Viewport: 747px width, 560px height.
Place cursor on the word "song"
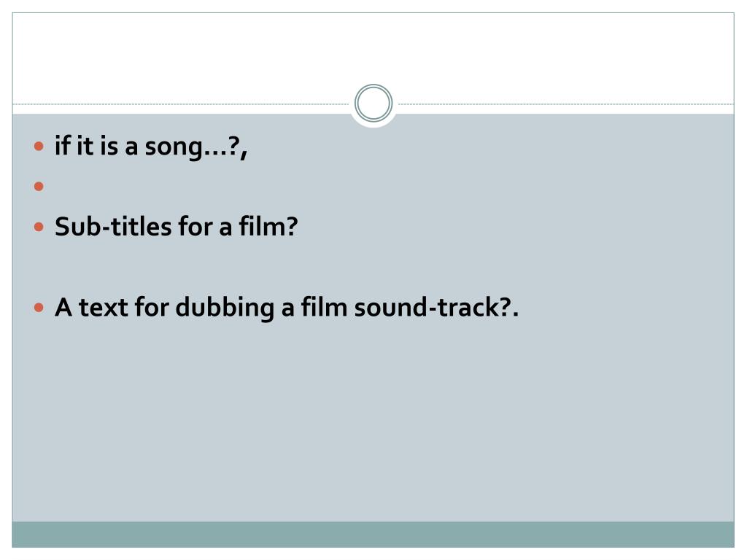(x=174, y=147)
